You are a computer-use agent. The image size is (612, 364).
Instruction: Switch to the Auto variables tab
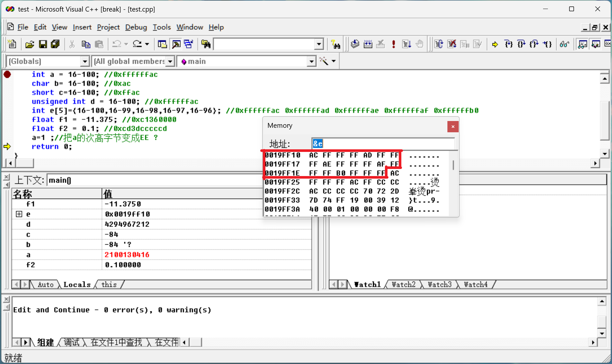(x=45, y=285)
